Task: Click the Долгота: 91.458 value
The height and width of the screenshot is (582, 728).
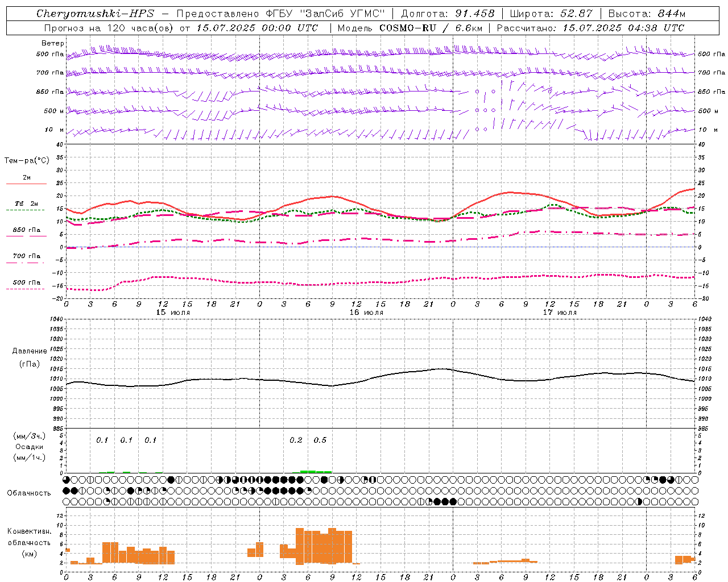Action: pyautogui.click(x=448, y=14)
